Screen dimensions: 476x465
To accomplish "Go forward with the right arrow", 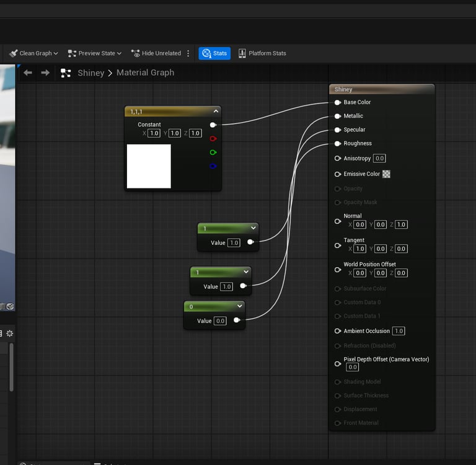I will [45, 73].
